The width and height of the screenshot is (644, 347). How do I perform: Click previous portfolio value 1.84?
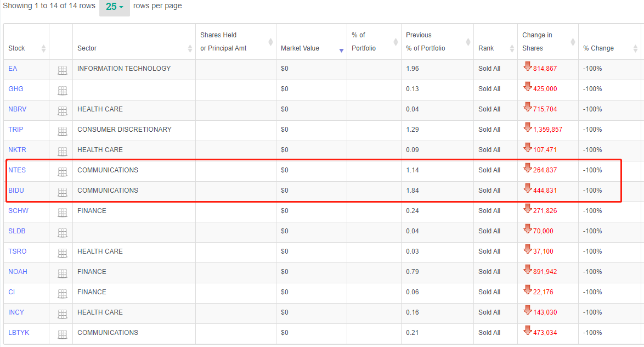point(413,191)
